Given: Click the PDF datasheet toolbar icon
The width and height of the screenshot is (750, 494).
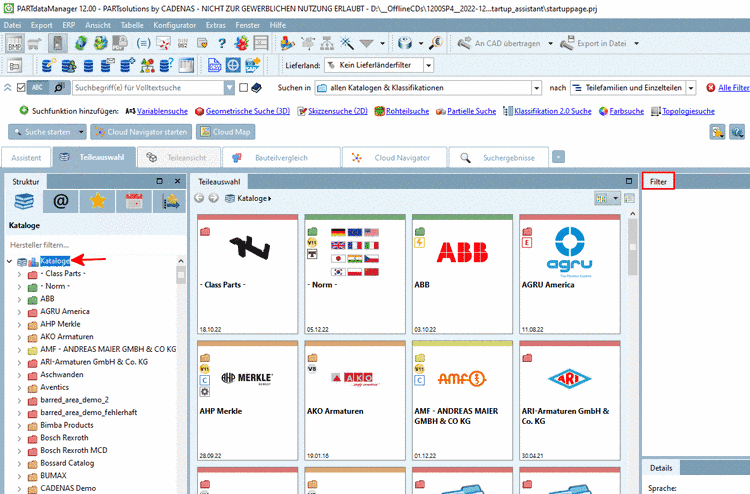Looking at the screenshot, I should (x=120, y=44).
